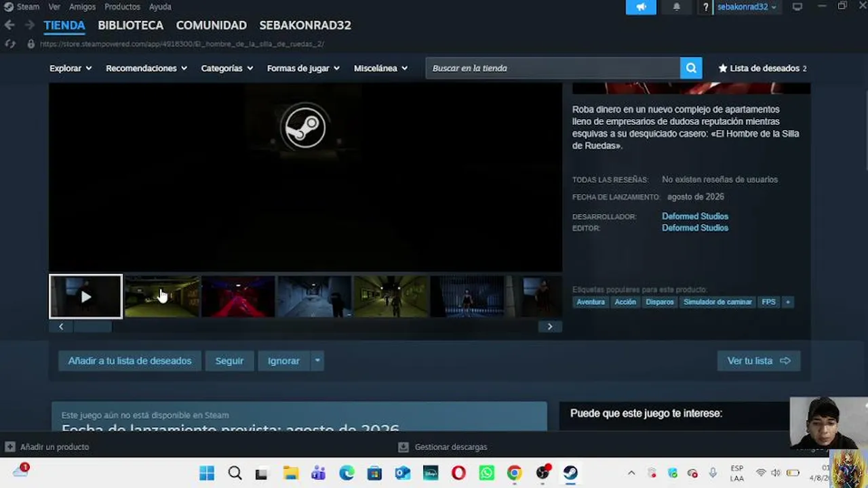Click the store page URL address
This screenshot has width=868, height=488.
[x=182, y=44]
